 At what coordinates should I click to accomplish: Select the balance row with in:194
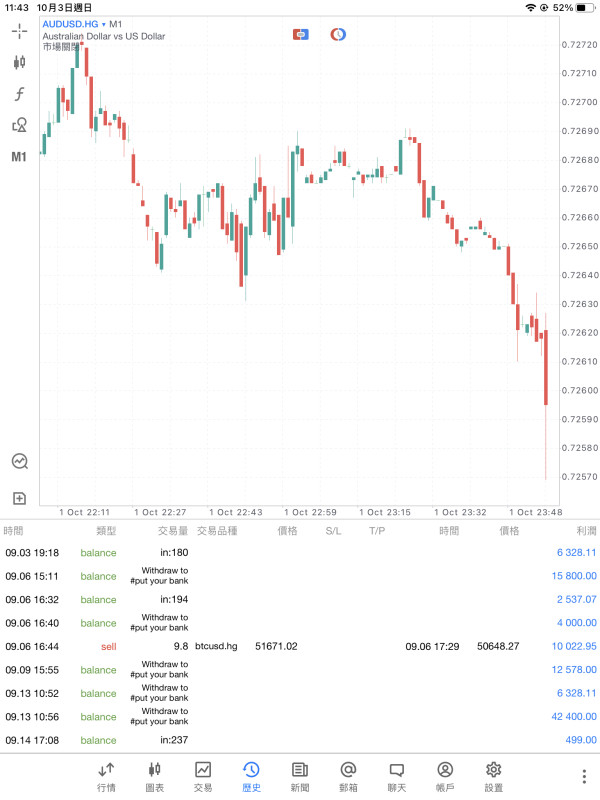tap(300, 599)
